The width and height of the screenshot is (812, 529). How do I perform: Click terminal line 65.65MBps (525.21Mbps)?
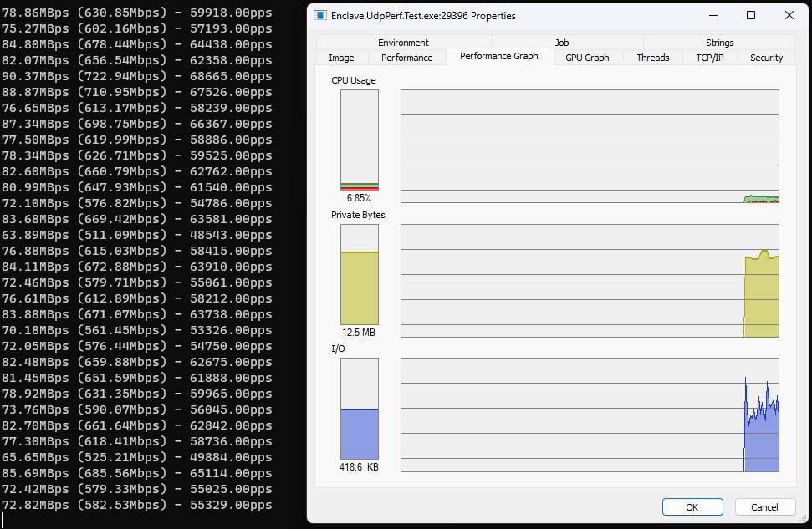coord(136,457)
